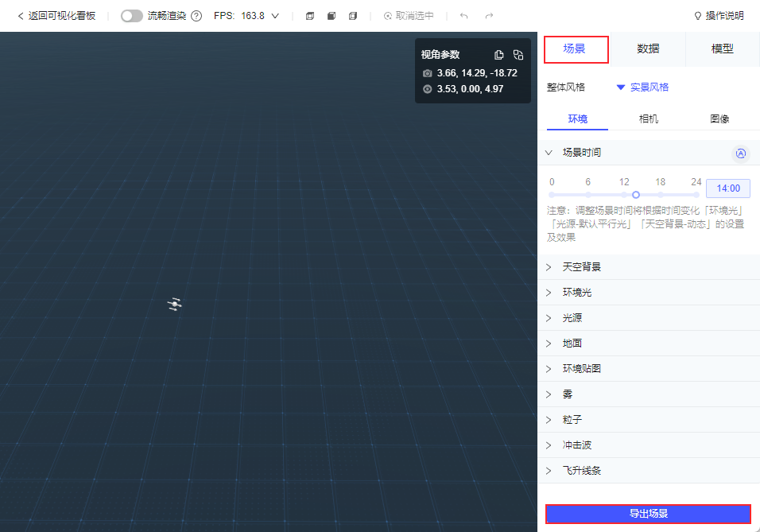760x532 pixels.
Task: Click the camera position icon in 视角参数
Action: [427, 73]
